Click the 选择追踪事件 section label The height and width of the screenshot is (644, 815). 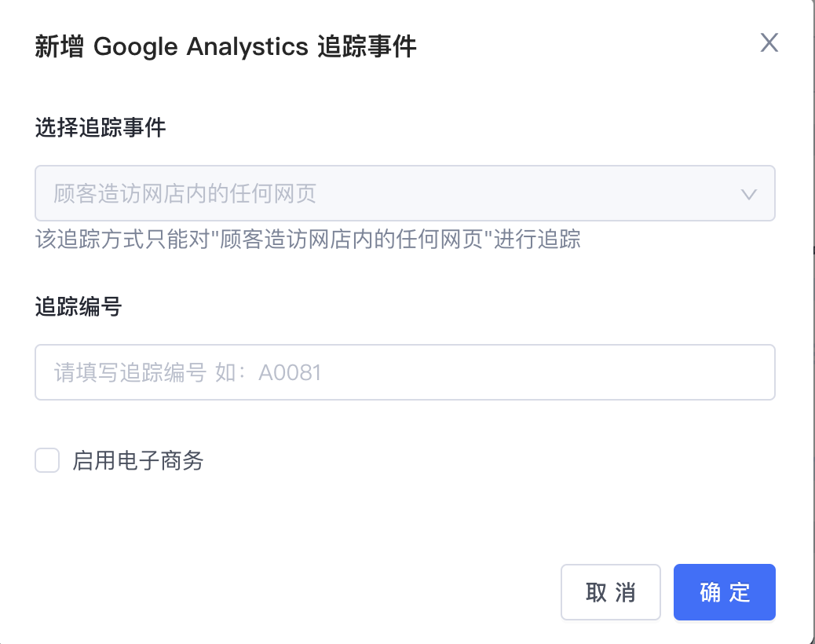[101, 128]
